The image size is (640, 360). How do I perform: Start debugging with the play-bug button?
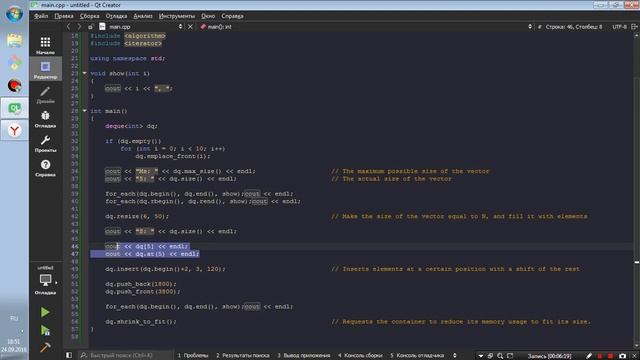tap(45, 330)
